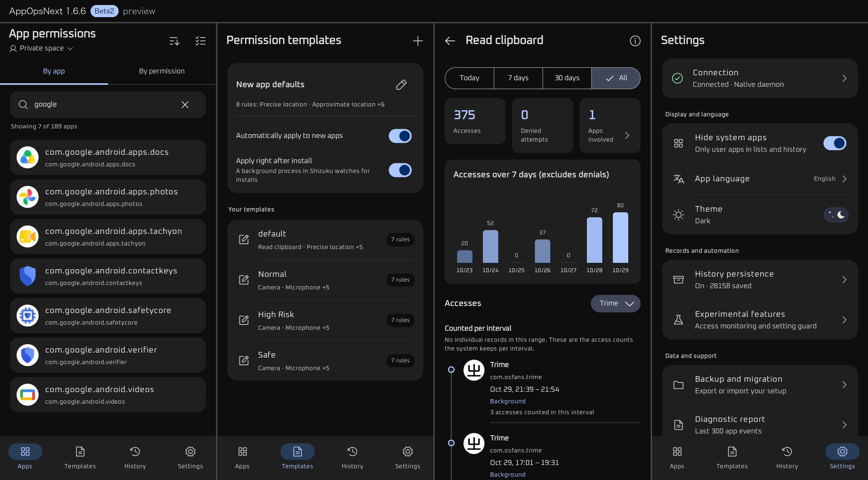Click the first Trime app icon in timeline
Screen dimensions: 868x480
tap(474, 370)
